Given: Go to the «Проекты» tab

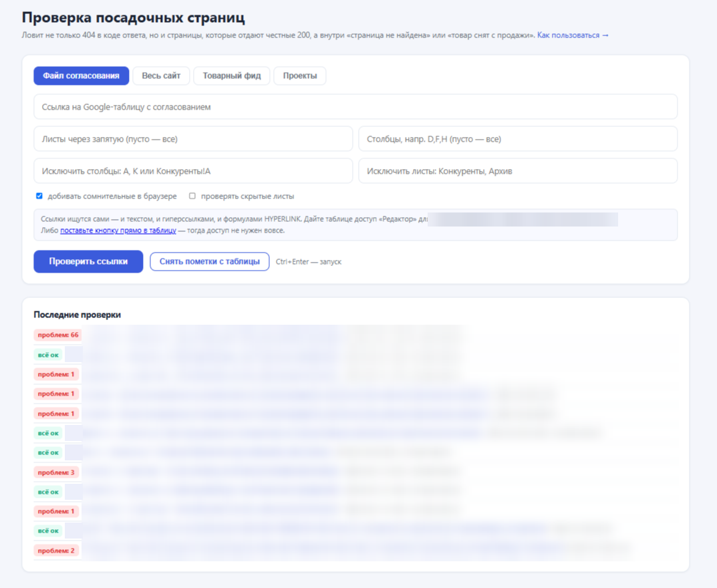Looking at the screenshot, I should pyautogui.click(x=300, y=76).
